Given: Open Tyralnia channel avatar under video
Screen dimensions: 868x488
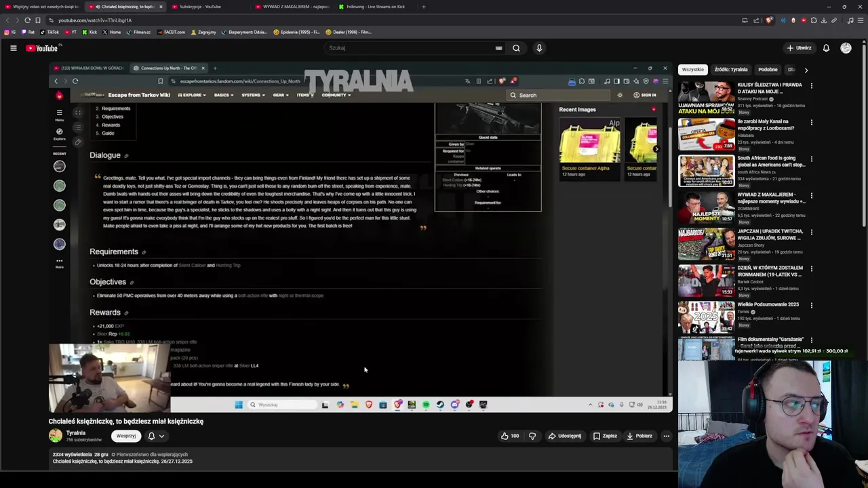Looking at the screenshot, I should click(56, 436).
